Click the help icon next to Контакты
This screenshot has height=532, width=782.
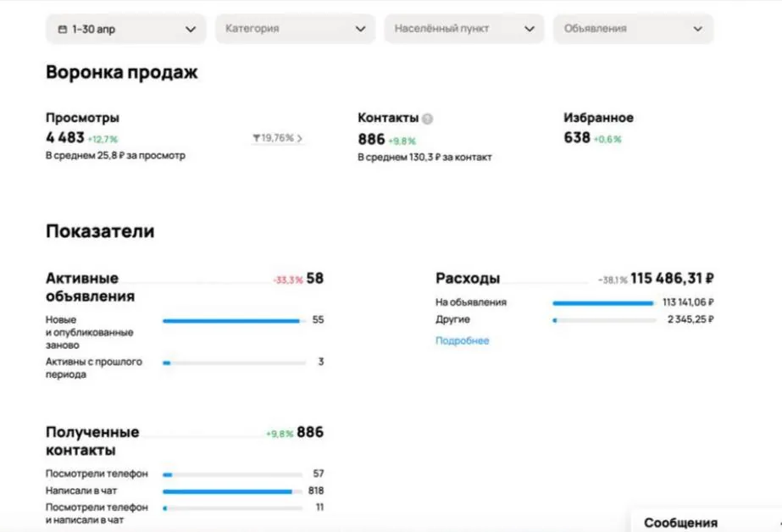coord(427,119)
